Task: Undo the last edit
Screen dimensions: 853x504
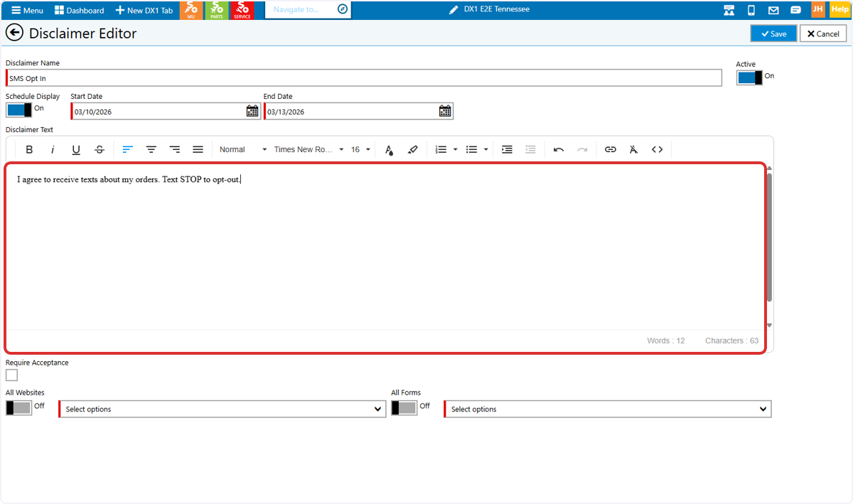Action: [559, 149]
